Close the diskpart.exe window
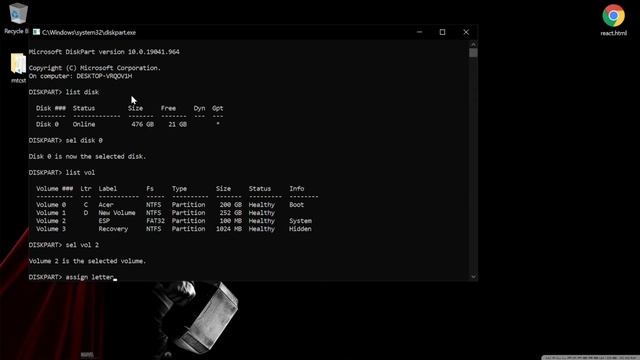Screen dimensions: 640x360 (x=466, y=32)
